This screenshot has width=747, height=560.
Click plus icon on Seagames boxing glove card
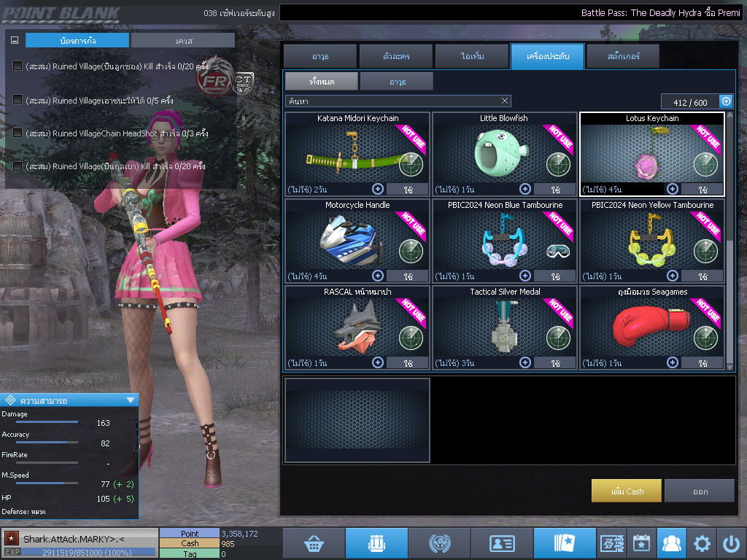coord(672,362)
